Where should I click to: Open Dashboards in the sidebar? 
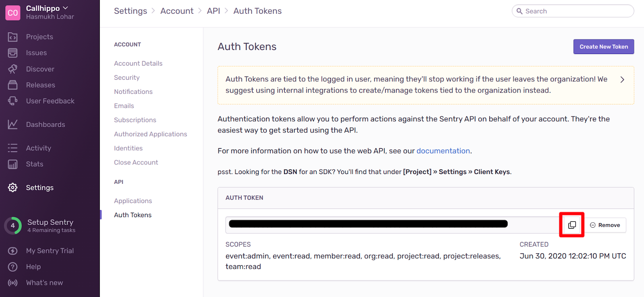click(45, 125)
